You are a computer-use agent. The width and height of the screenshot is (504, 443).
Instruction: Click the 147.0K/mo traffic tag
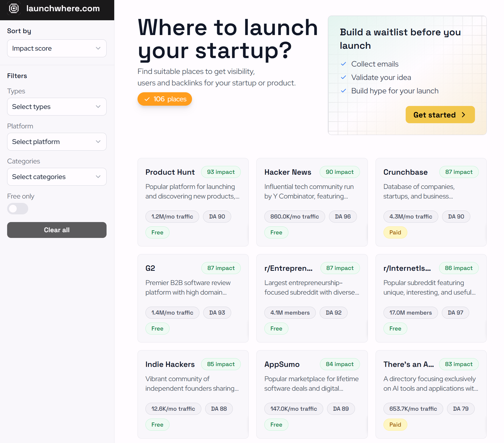pos(294,409)
